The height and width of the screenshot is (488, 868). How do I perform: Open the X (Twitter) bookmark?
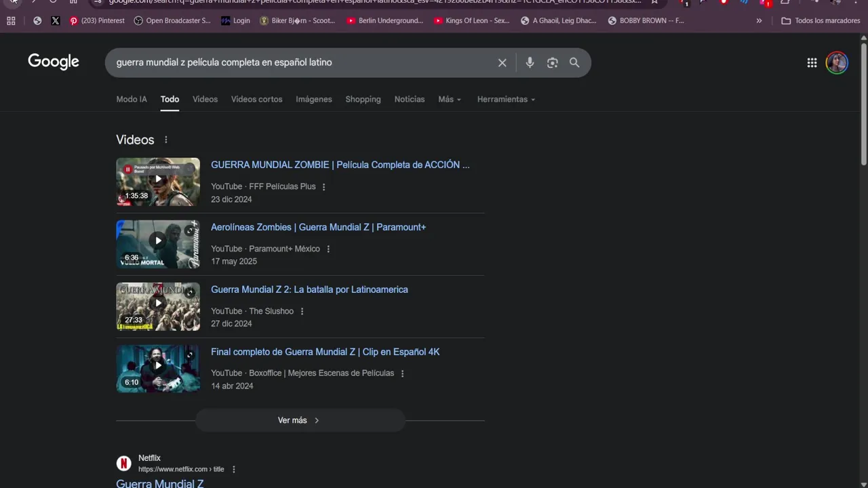click(x=56, y=21)
